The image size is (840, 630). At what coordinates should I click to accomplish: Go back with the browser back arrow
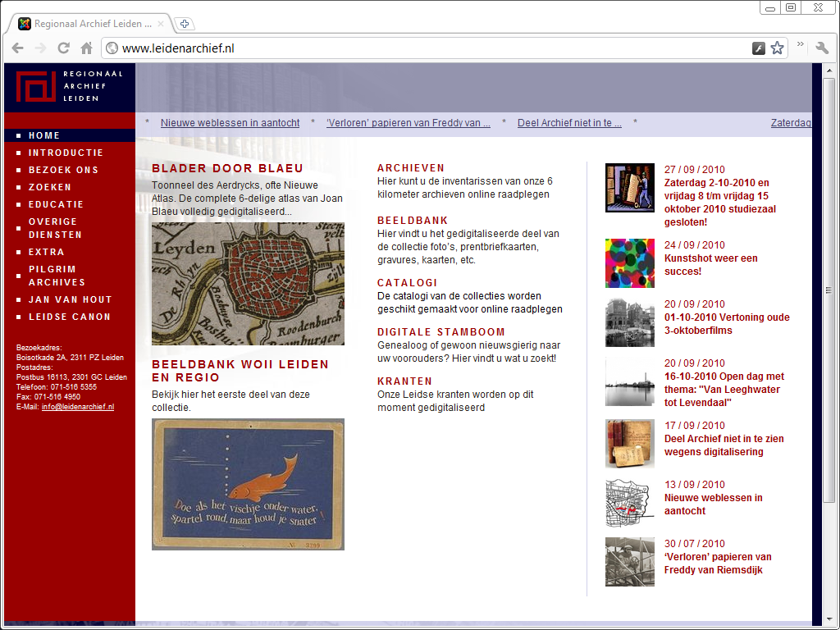click(x=18, y=48)
